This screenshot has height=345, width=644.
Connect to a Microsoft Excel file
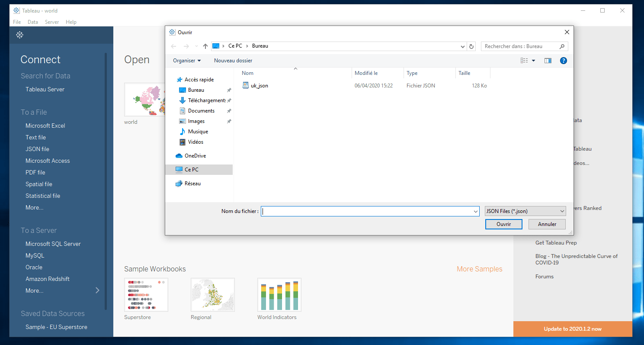click(x=45, y=126)
